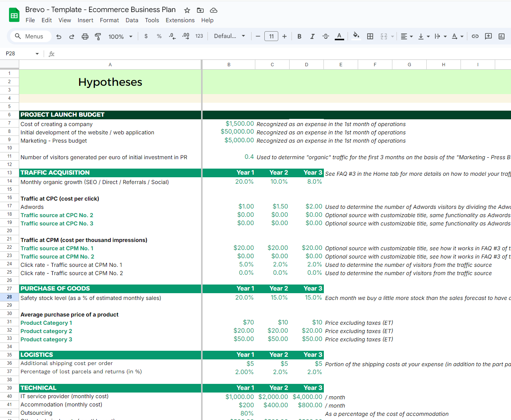Increase font size with plus button
This screenshot has height=420, width=511.
[x=284, y=36]
